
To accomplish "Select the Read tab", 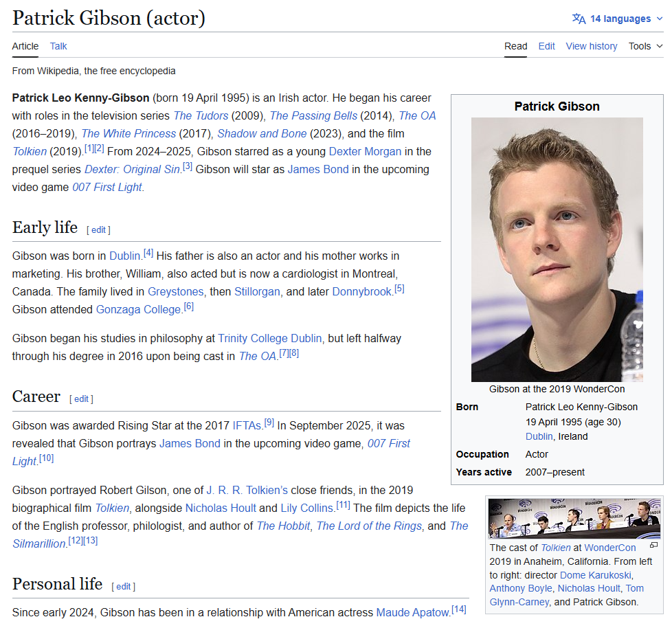I will coord(515,46).
